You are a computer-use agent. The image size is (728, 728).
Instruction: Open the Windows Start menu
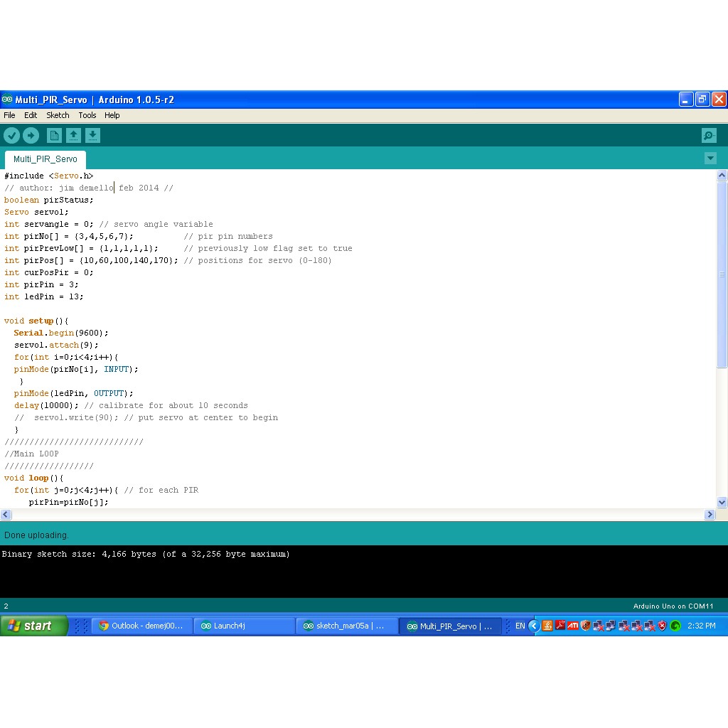coord(34,626)
